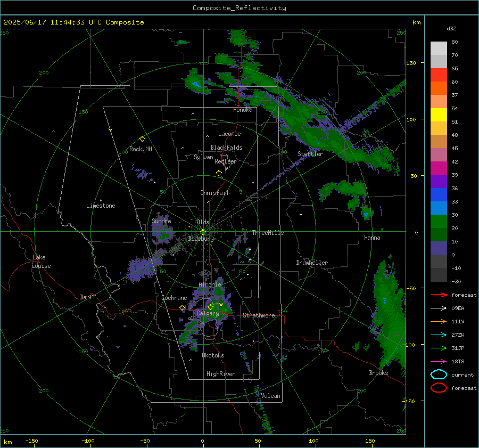Screen dimensions: 479x448
Task: Click the Stettler city label
Action: click(310, 154)
